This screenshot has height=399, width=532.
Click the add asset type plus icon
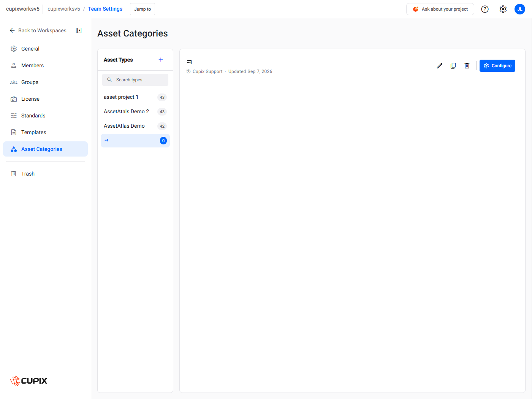coord(161,60)
